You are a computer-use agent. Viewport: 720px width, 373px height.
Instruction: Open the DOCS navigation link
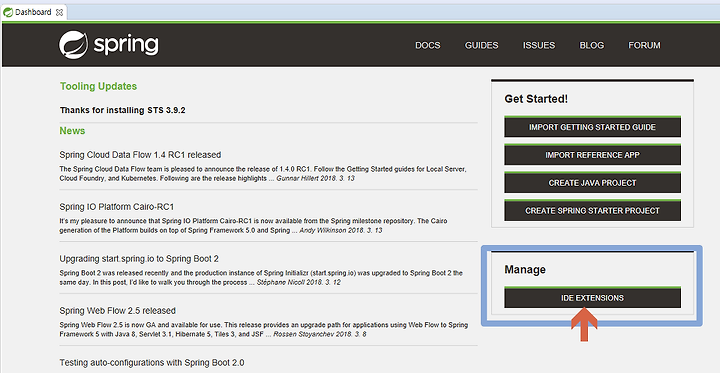pos(428,45)
